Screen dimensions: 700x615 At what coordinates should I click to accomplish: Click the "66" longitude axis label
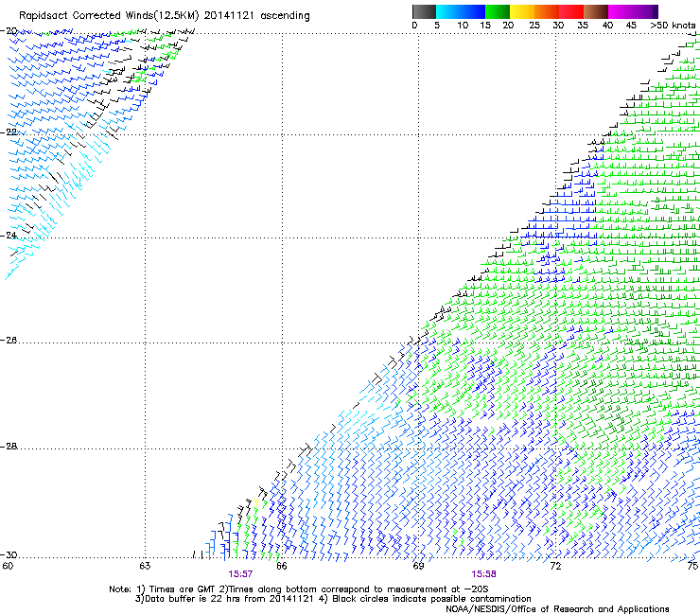click(281, 566)
